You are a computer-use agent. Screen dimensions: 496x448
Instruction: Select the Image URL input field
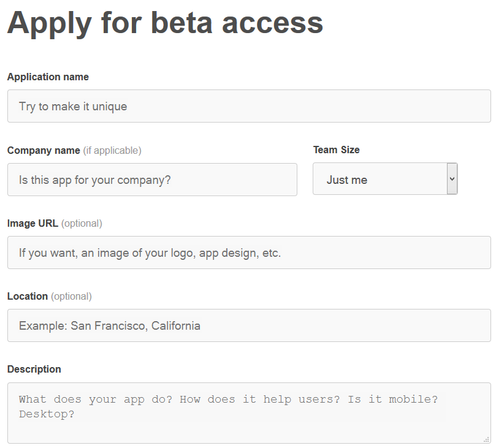point(248,252)
